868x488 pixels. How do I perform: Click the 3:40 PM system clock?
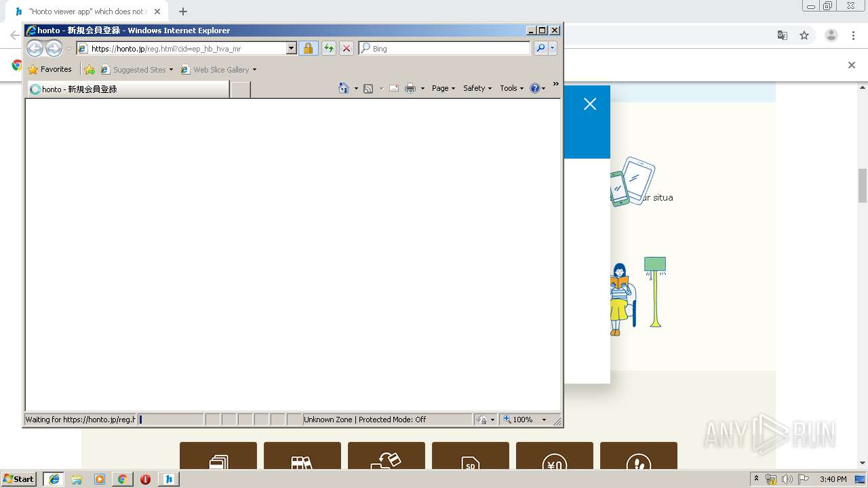[x=833, y=479]
